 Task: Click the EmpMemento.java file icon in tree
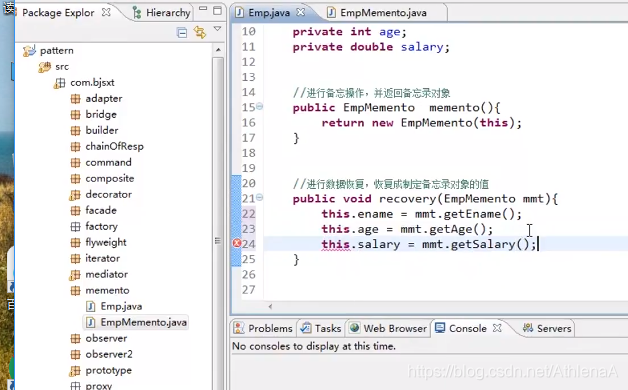click(91, 323)
